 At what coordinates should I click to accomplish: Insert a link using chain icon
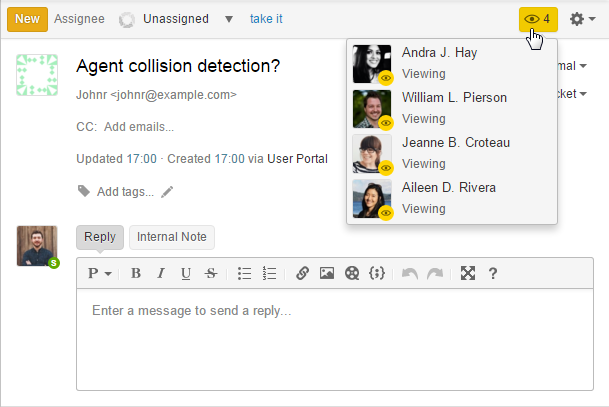(302, 273)
